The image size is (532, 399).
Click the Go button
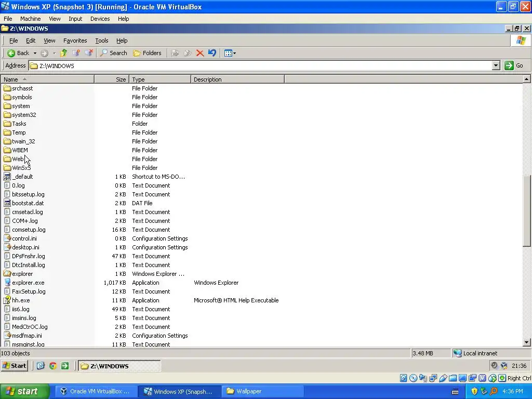pyautogui.click(x=514, y=65)
